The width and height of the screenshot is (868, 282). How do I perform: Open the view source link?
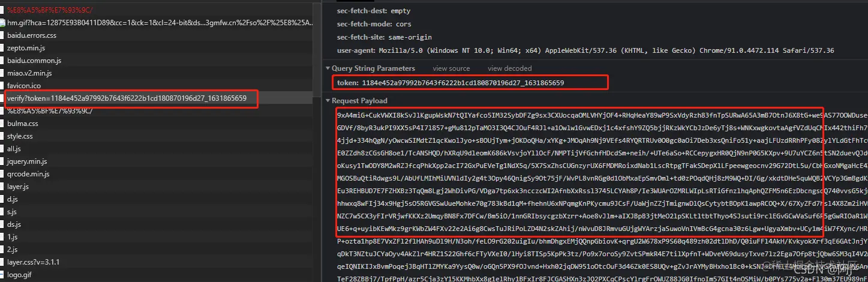[451, 68]
